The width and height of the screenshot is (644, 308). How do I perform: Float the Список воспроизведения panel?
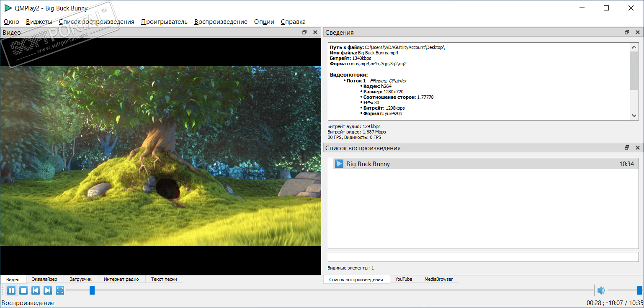(x=627, y=148)
